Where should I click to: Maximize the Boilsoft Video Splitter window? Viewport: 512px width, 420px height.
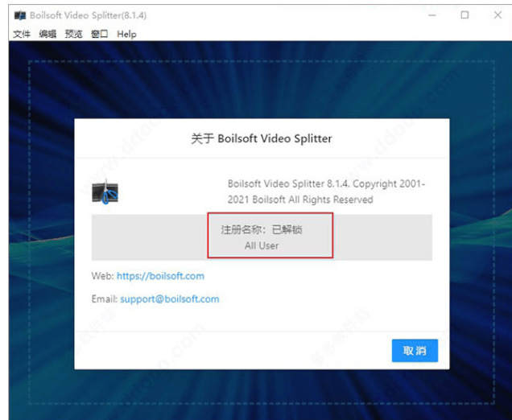point(465,15)
